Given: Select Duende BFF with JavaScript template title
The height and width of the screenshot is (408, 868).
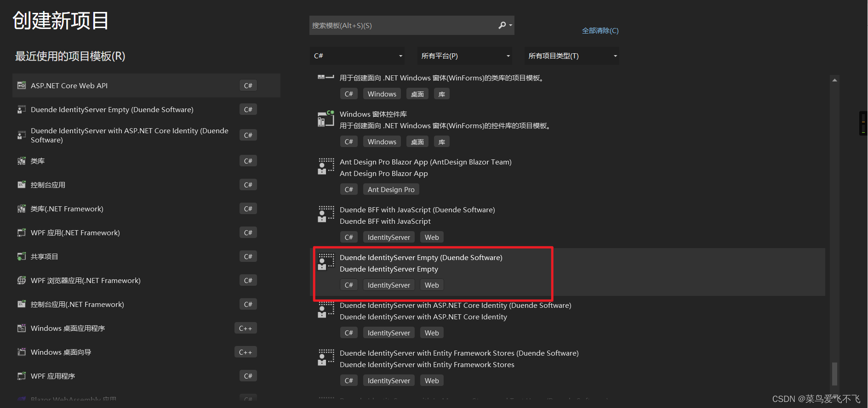Looking at the screenshot, I should coord(417,210).
